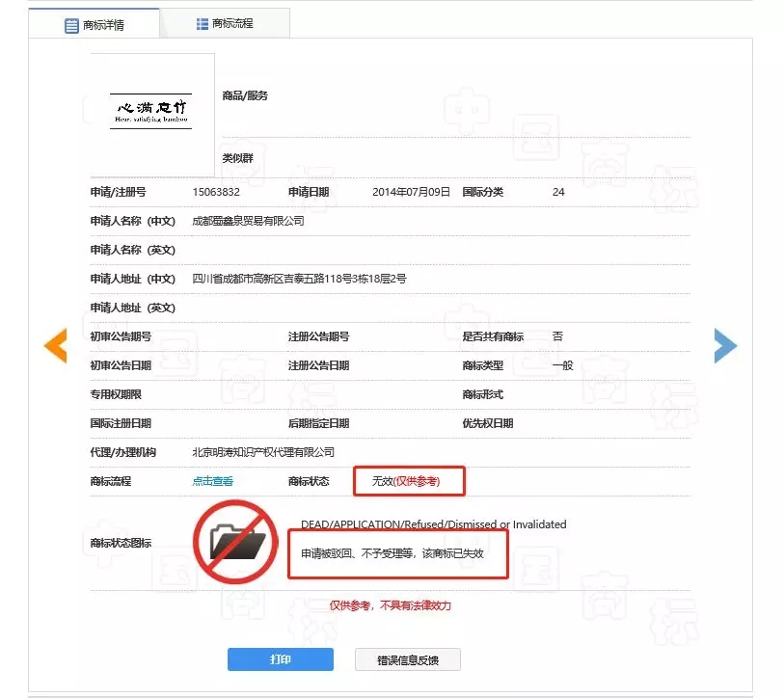The width and height of the screenshot is (784, 698).
Task: Open the 点击查看 trademark process link
Action: [x=213, y=481]
